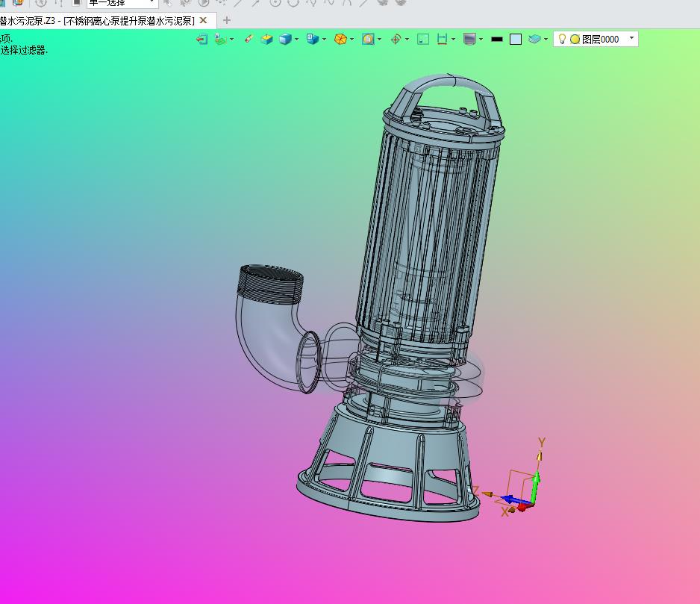700x604 pixels.
Task: Click the blue shaded cube display icon
Action: [285, 40]
